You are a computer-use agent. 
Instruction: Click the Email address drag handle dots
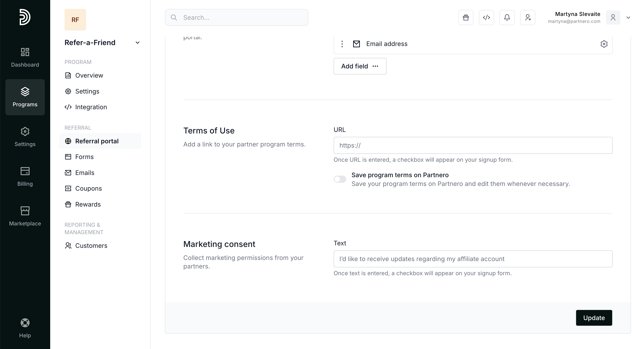pos(342,44)
